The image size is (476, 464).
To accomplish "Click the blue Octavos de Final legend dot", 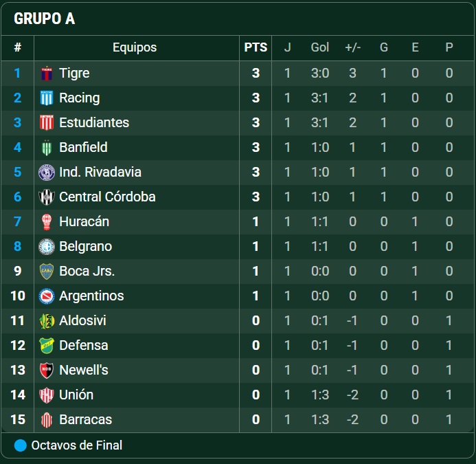I will pos(21,445).
